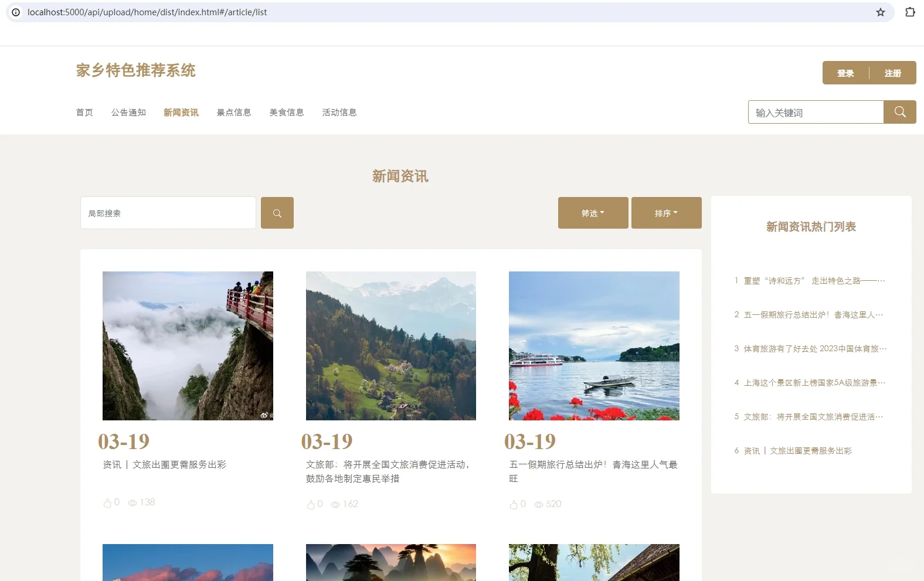Like the 五一假期旅行 article thumbs-up icon
The image size is (924, 581).
[514, 505]
